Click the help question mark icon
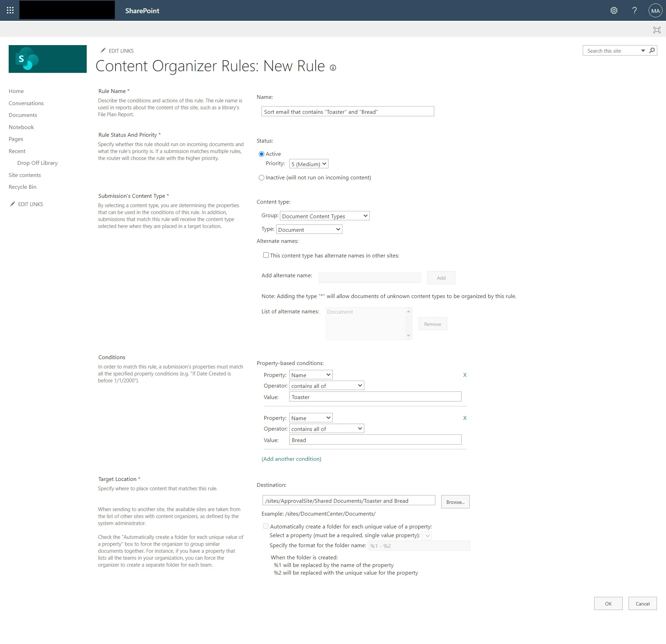The image size is (666, 644). pyautogui.click(x=634, y=10)
